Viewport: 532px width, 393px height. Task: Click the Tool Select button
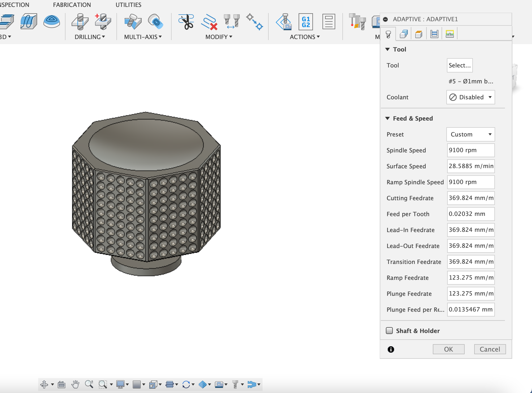tap(460, 65)
